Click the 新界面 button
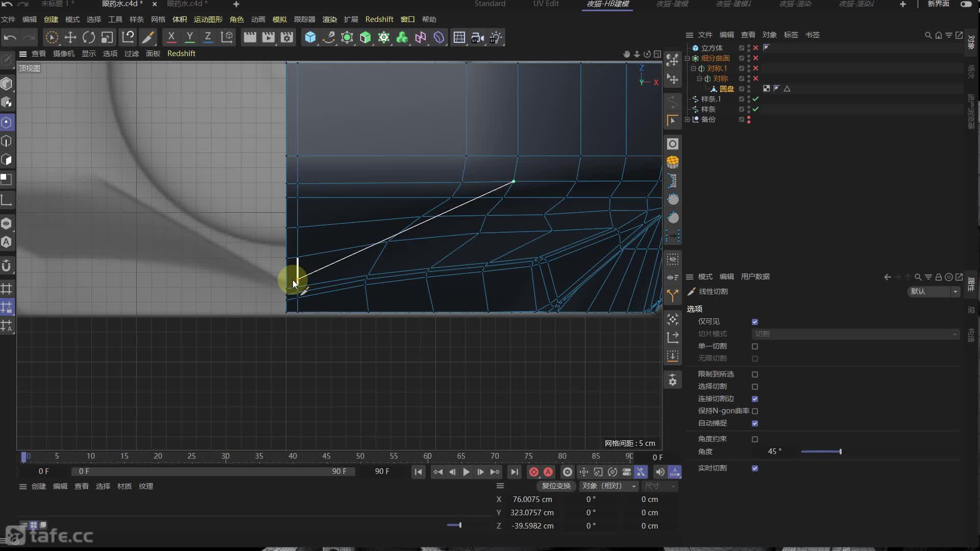Image resolution: width=980 pixels, height=551 pixels. (x=938, y=4)
